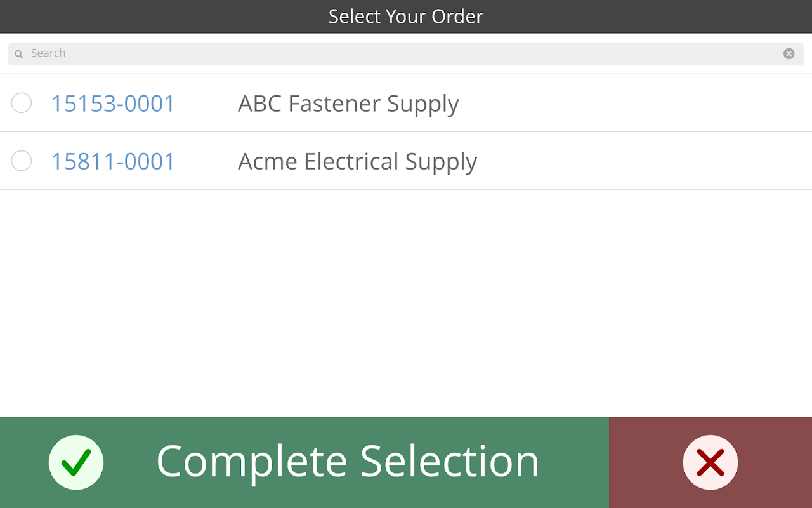Focus the Search input field
The width and height of the screenshot is (812, 508).
click(406, 53)
